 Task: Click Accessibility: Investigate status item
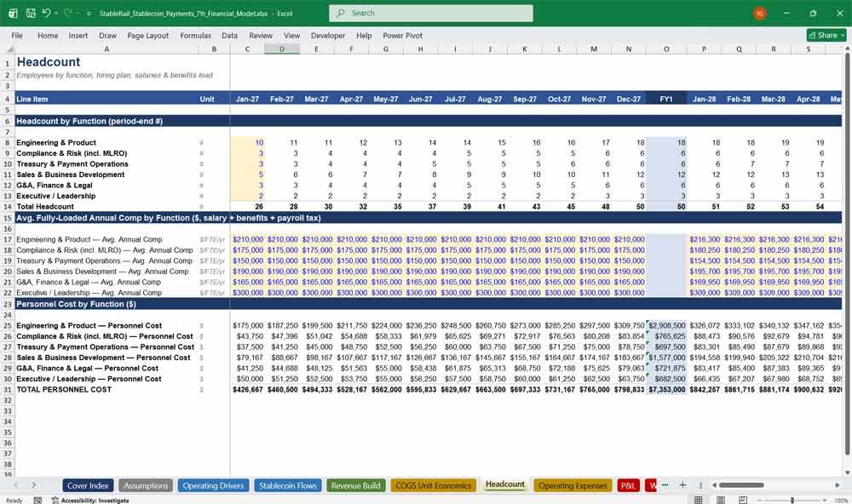(x=90, y=501)
